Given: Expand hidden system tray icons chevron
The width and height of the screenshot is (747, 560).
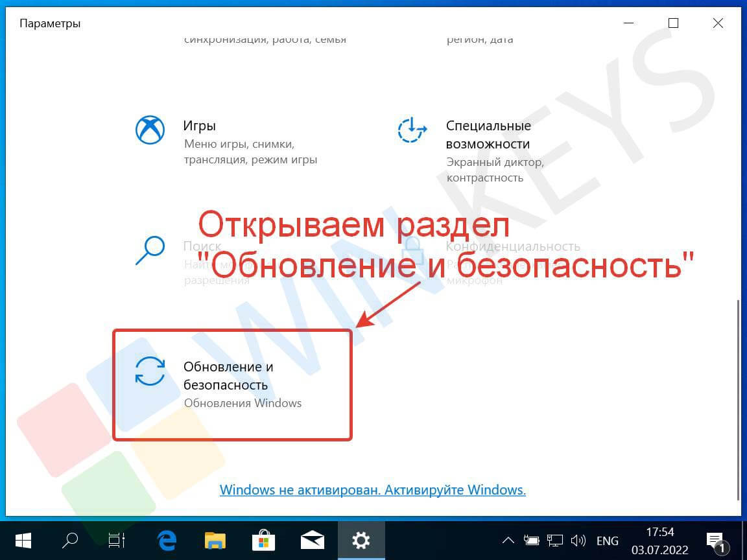Looking at the screenshot, I should coord(510,540).
